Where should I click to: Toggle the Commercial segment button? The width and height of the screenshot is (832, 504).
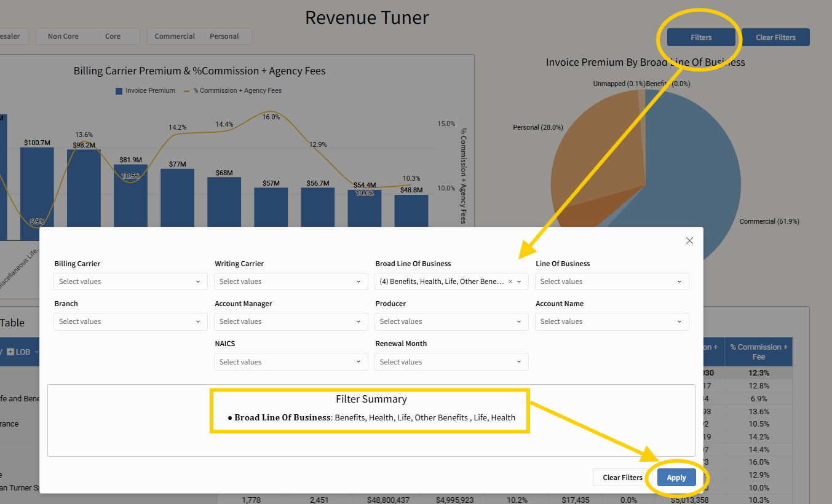coord(175,36)
